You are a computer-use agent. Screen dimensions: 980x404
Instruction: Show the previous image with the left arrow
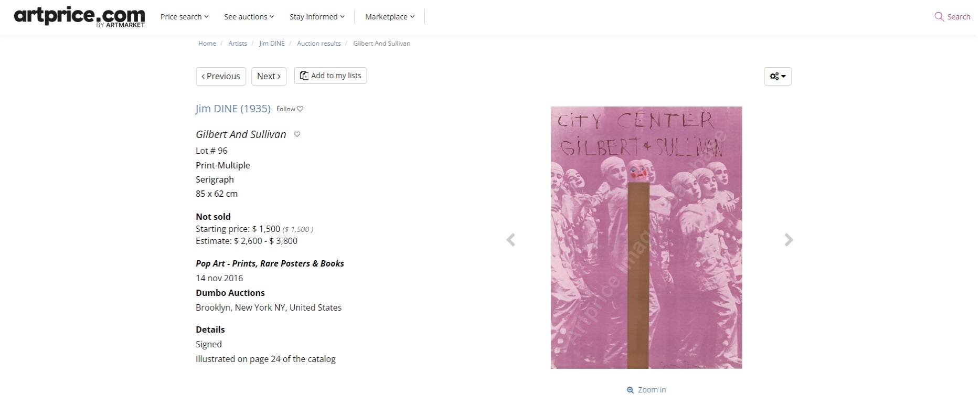pos(510,240)
